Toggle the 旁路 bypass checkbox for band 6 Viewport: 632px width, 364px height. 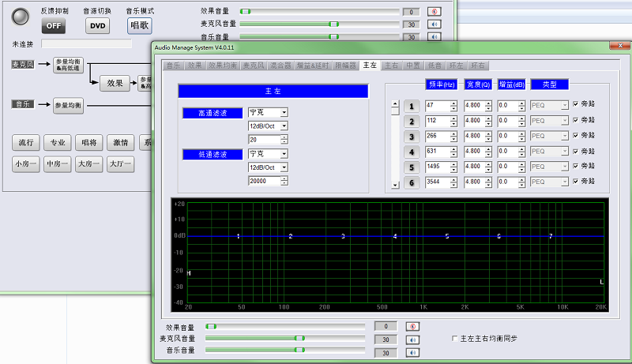click(x=575, y=182)
